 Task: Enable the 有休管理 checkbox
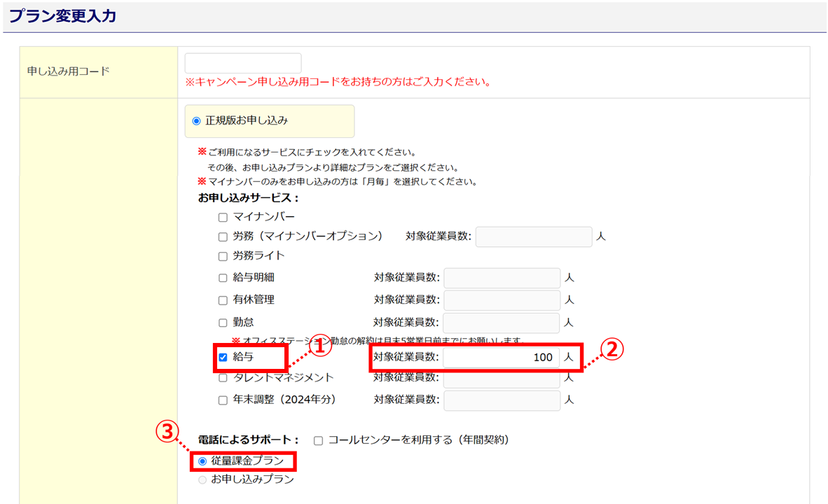point(223,300)
